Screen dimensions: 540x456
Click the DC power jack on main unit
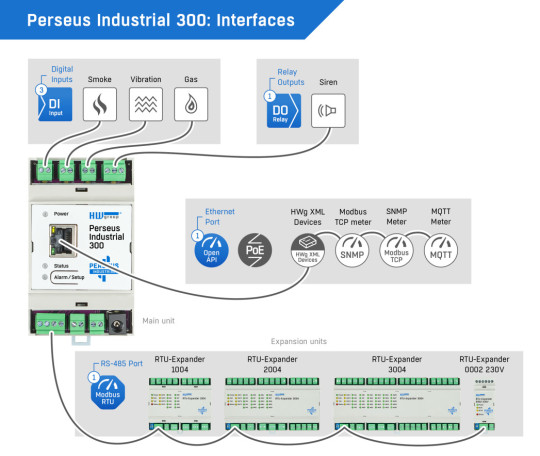click(x=117, y=324)
